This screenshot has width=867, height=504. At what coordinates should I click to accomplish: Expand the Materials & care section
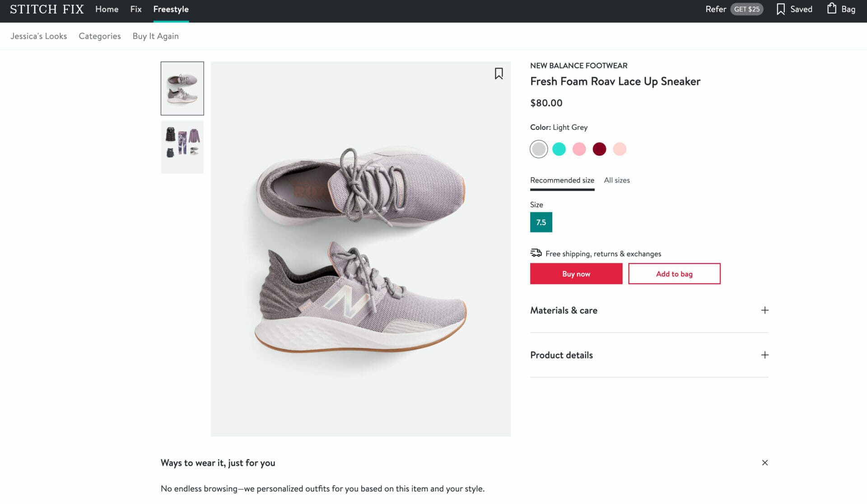pos(764,310)
